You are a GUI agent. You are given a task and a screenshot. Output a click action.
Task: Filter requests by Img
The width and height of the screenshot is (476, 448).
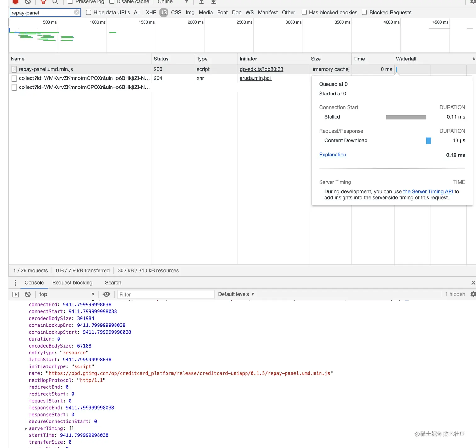(x=190, y=13)
